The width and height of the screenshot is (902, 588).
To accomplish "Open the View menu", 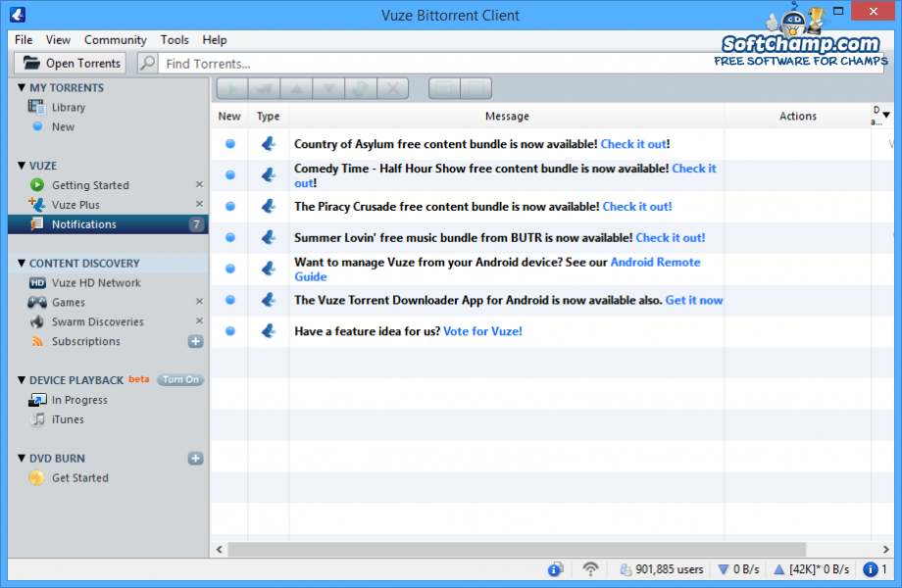I will [58, 39].
